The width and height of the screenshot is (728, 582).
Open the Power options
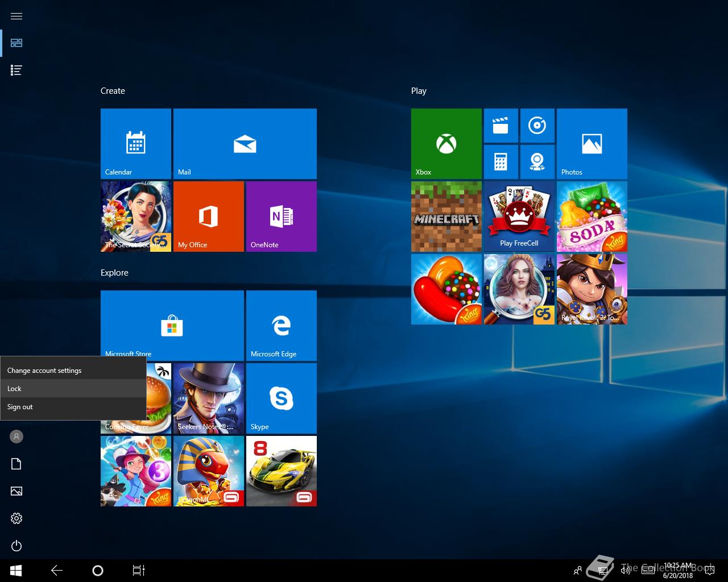point(16,546)
